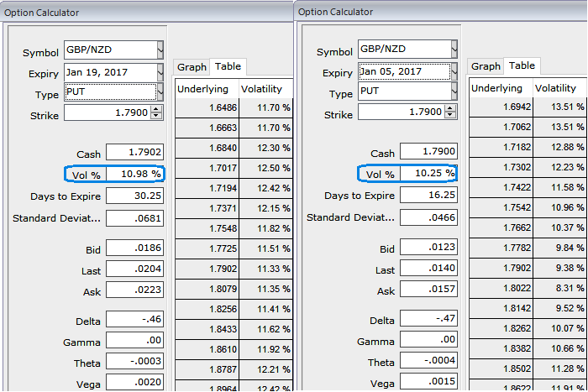588x392 pixels.
Task: Click Volatility column header in left table
Action: pos(266,89)
